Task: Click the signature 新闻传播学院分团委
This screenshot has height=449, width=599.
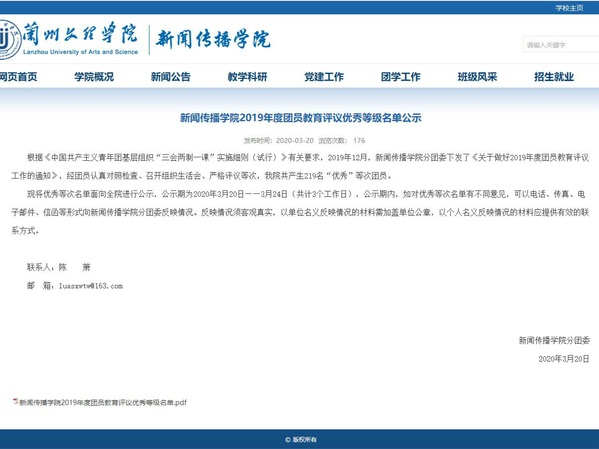Action: [554, 340]
